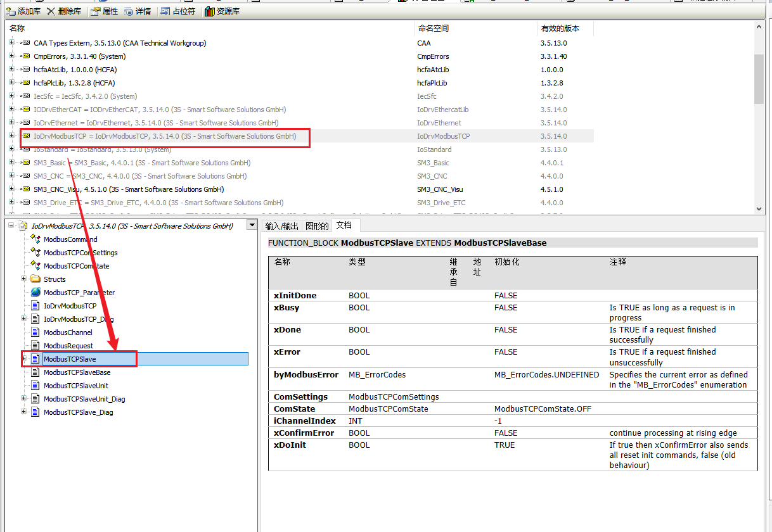Select the ModbusTCP_Parameter globe icon
772x532 pixels.
(x=35, y=293)
